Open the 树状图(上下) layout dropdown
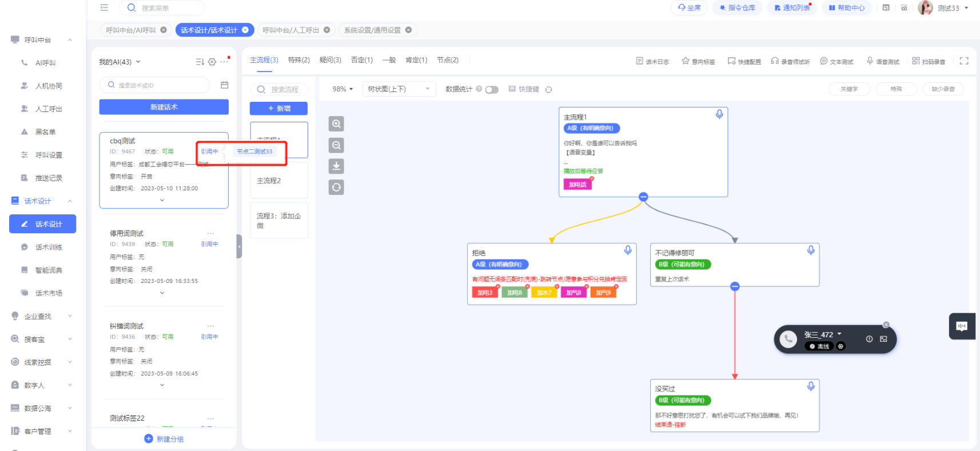This screenshot has height=451, width=980. pyautogui.click(x=399, y=89)
